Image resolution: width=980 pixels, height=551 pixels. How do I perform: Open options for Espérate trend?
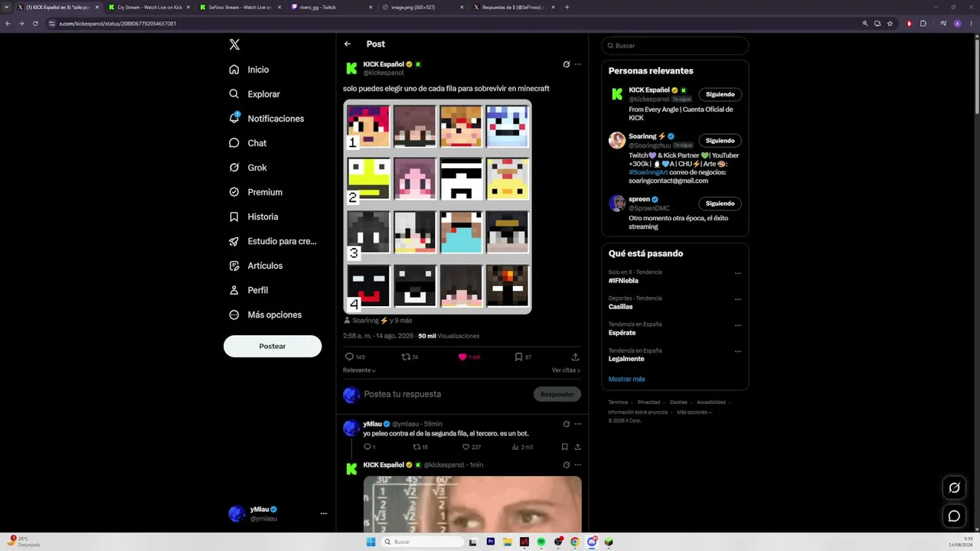click(738, 325)
